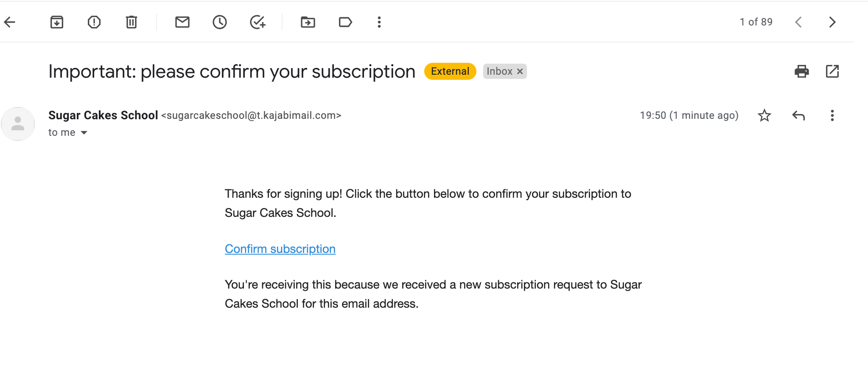
Task: Reply to the Sugar Cakes School email
Action: pyautogui.click(x=798, y=115)
